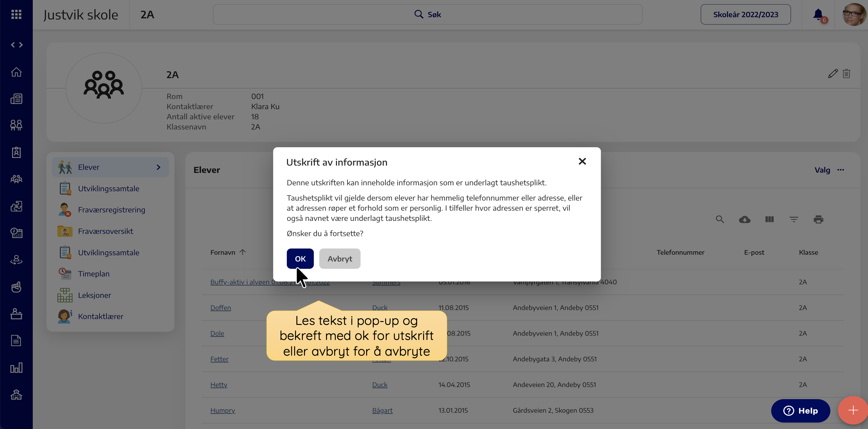The width and height of the screenshot is (868, 429).
Task: Select the Skoleår 2022/2023 selector
Action: coord(745,14)
